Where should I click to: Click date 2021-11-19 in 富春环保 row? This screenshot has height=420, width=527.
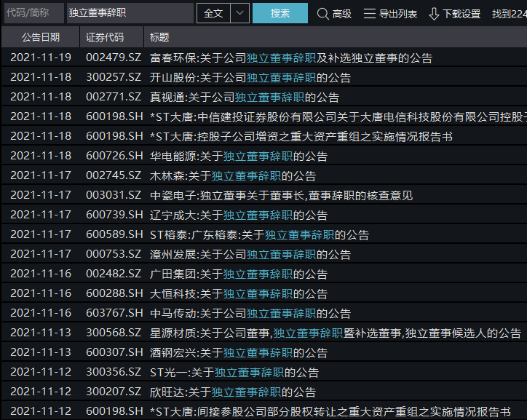tap(41, 58)
